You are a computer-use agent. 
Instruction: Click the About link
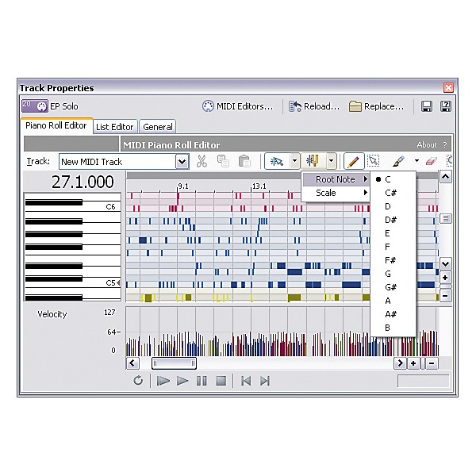coord(427,145)
